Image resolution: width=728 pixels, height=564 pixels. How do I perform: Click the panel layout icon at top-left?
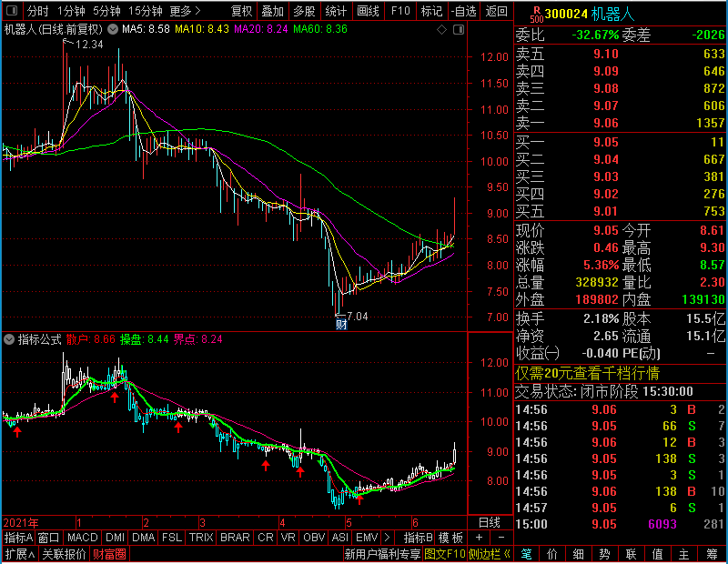click(12, 10)
